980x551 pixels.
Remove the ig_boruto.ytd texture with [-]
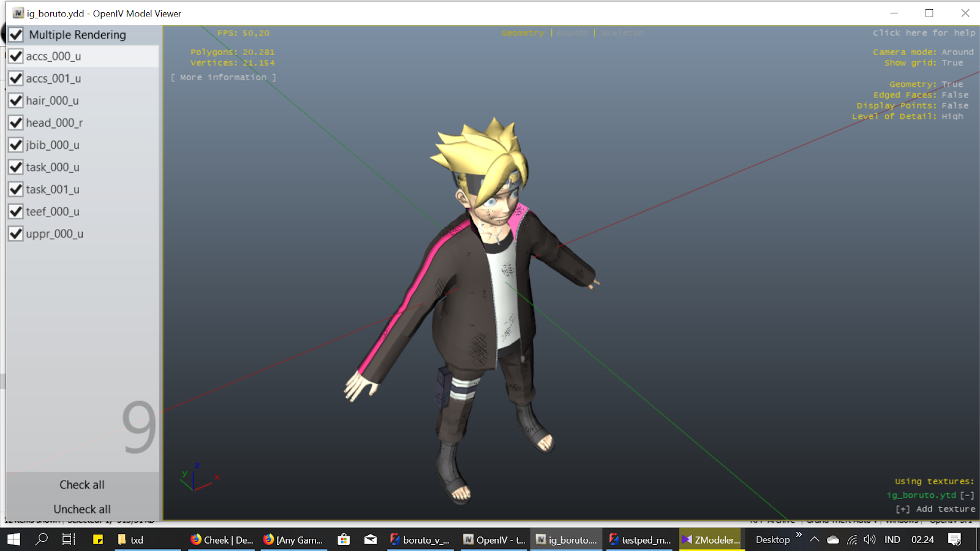point(967,495)
